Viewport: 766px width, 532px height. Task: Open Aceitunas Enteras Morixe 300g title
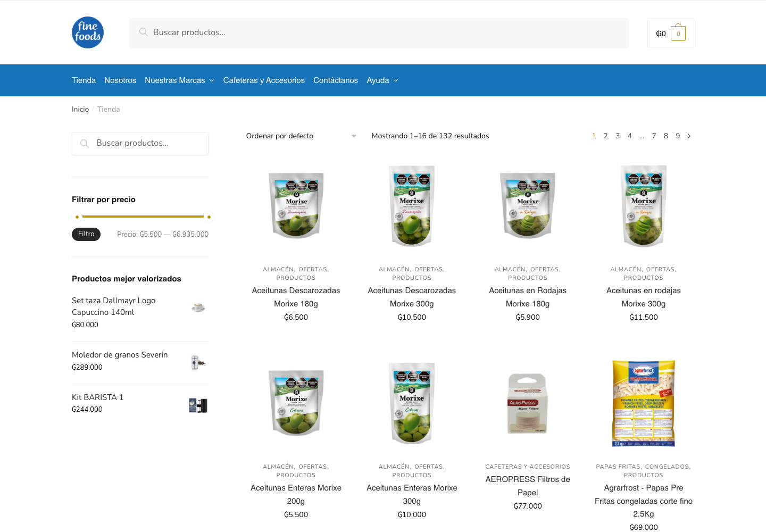(x=412, y=495)
